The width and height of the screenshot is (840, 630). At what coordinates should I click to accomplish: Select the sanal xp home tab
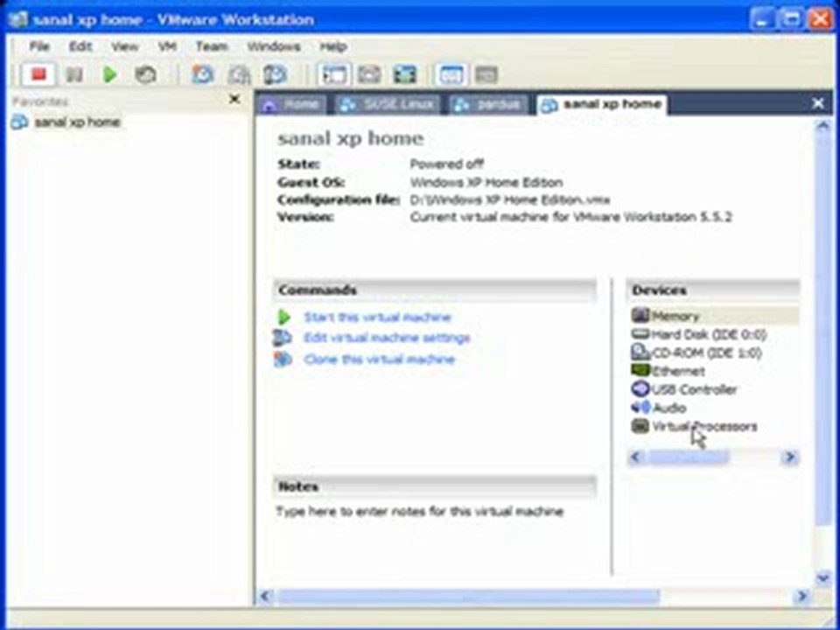(x=602, y=104)
